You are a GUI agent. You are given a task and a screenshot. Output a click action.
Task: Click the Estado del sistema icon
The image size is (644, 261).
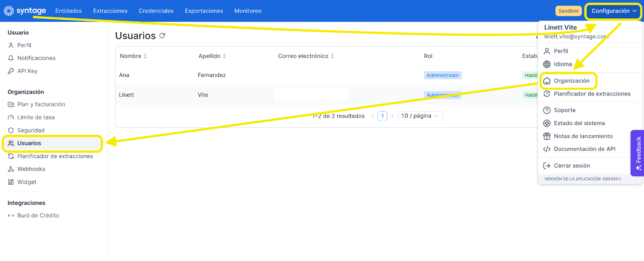547,123
